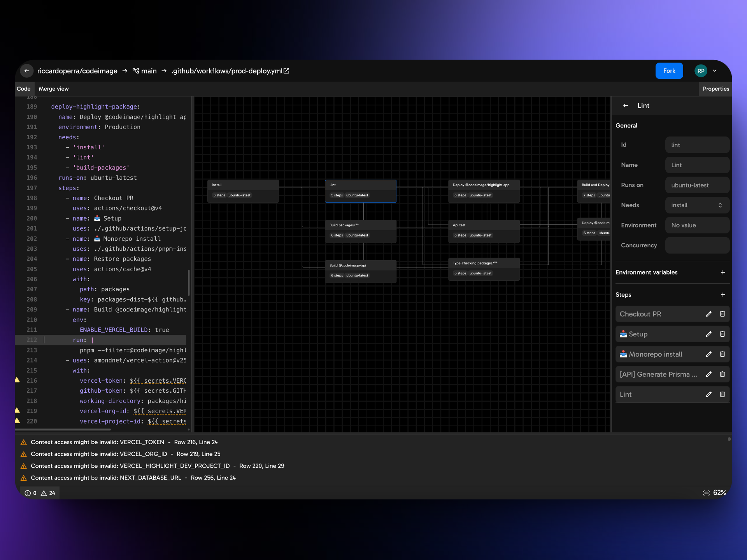This screenshot has width=747, height=560.
Task: Delete the [API] Generate Prisma step
Action: [x=722, y=374]
